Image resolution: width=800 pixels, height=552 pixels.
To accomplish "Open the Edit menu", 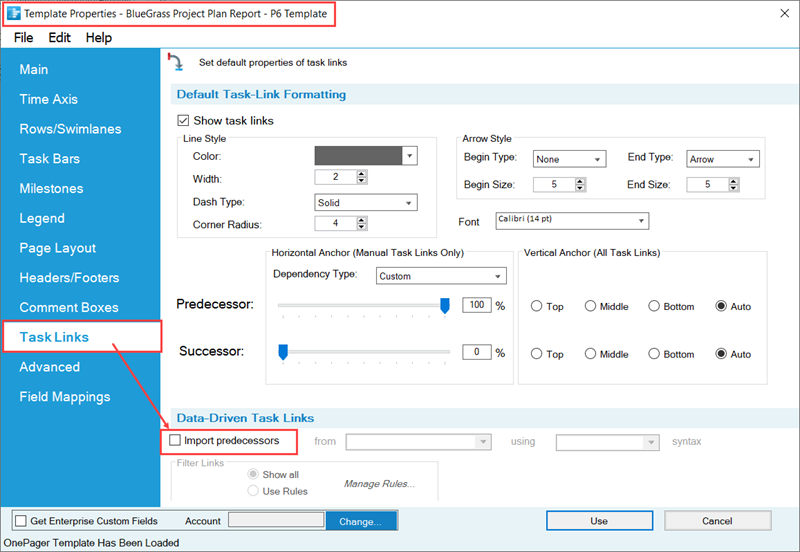I will [x=59, y=38].
